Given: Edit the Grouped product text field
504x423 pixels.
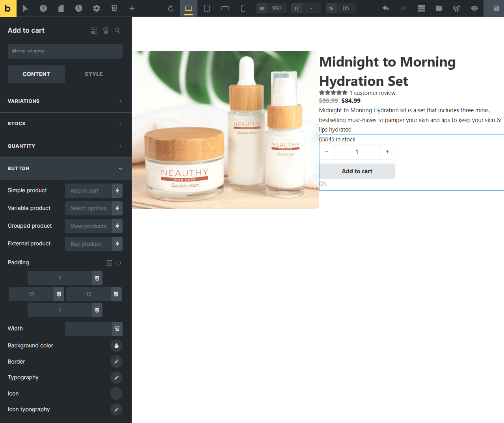Looking at the screenshot, I should 88,226.
